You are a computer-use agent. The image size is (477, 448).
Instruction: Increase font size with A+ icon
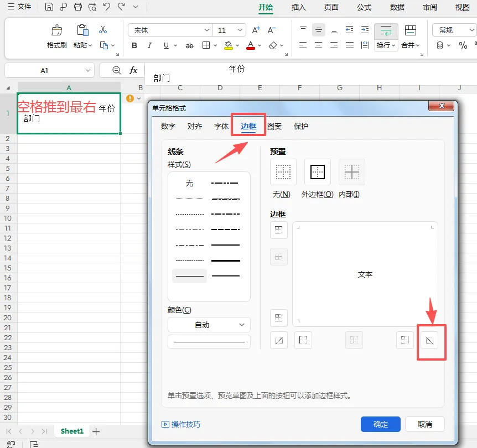(256, 30)
